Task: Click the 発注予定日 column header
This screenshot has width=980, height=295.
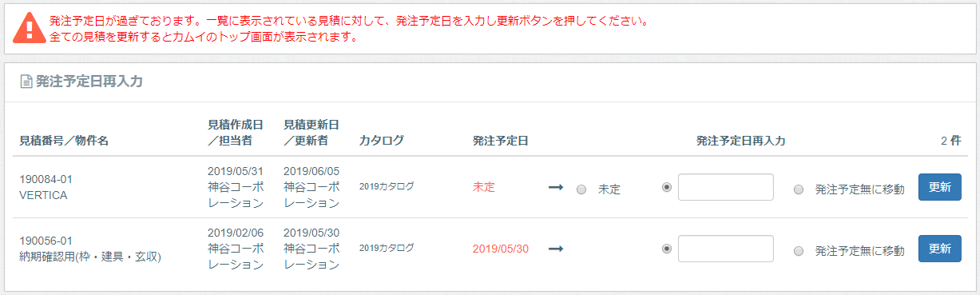Action: 501,141
